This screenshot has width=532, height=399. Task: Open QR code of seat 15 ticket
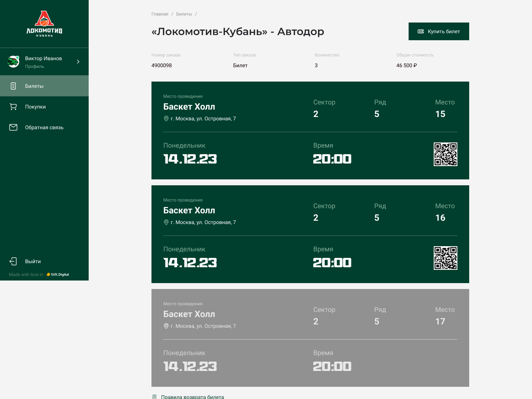point(446,154)
